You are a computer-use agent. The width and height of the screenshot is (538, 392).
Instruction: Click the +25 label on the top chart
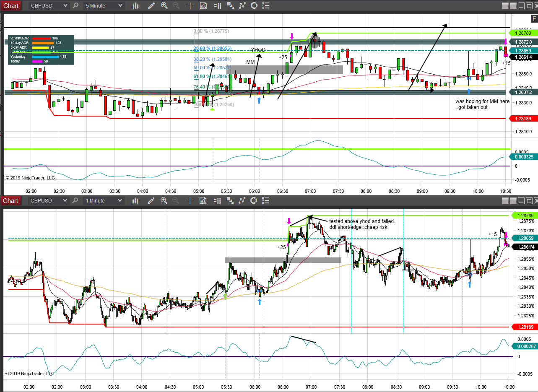pos(283,57)
